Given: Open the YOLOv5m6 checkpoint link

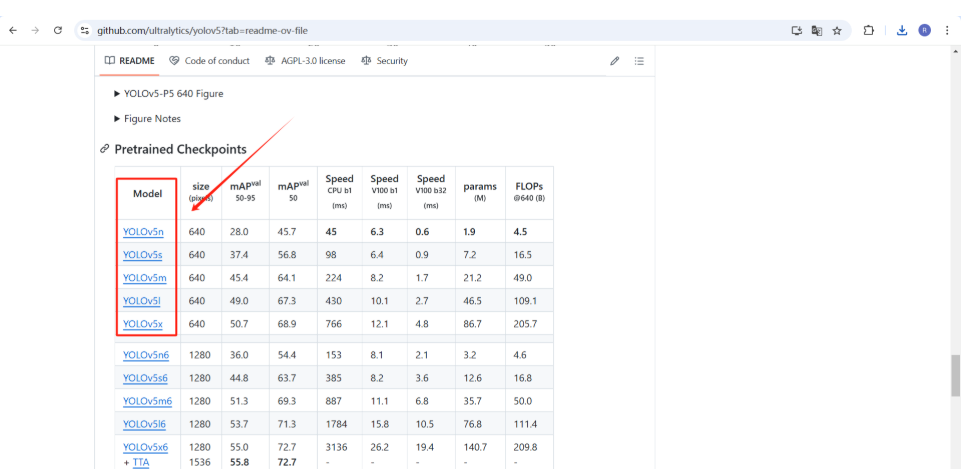Looking at the screenshot, I should tap(147, 401).
